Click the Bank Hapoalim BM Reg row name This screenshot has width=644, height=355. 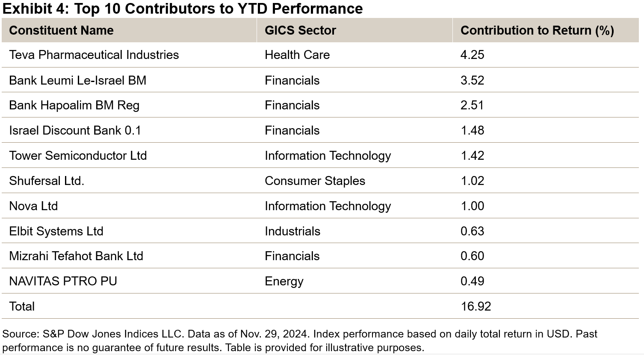click(x=74, y=105)
